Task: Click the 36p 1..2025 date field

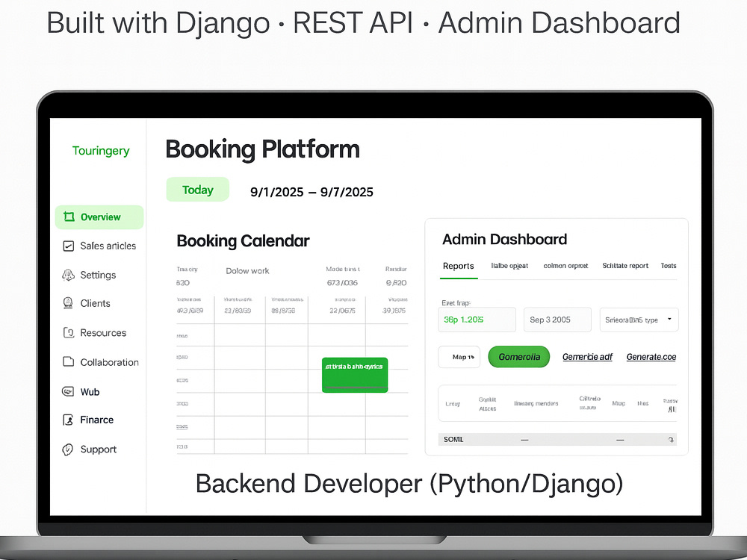Action: [x=477, y=320]
